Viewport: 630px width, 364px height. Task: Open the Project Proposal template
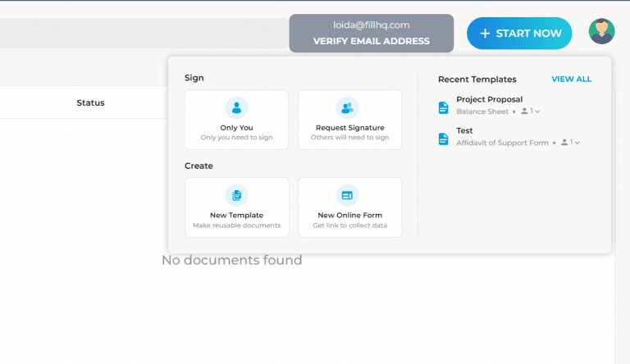pyautogui.click(x=490, y=99)
